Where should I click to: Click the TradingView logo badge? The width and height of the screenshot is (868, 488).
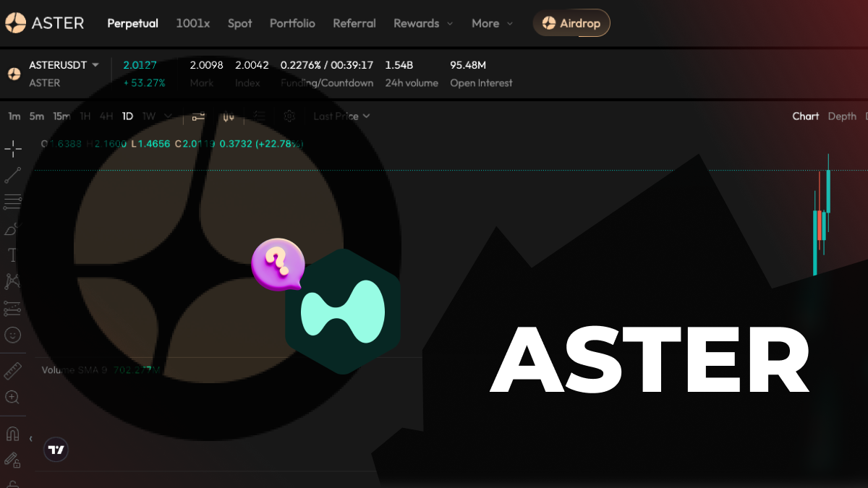click(x=56, y=450)
